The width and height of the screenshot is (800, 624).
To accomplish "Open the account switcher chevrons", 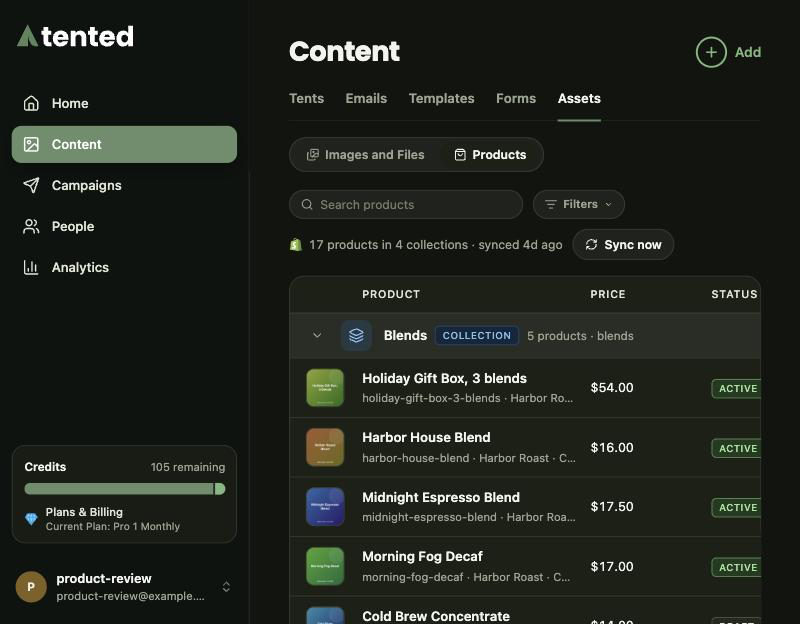I will [226, 587].
